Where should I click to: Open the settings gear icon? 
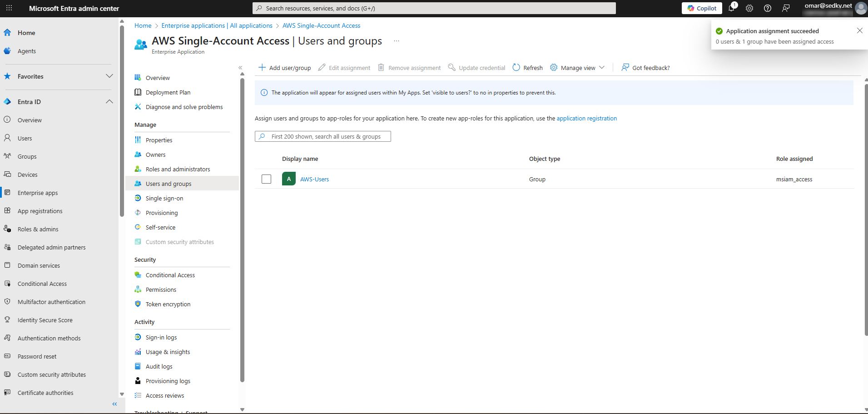pyautogui.click(x=749, y=8)
